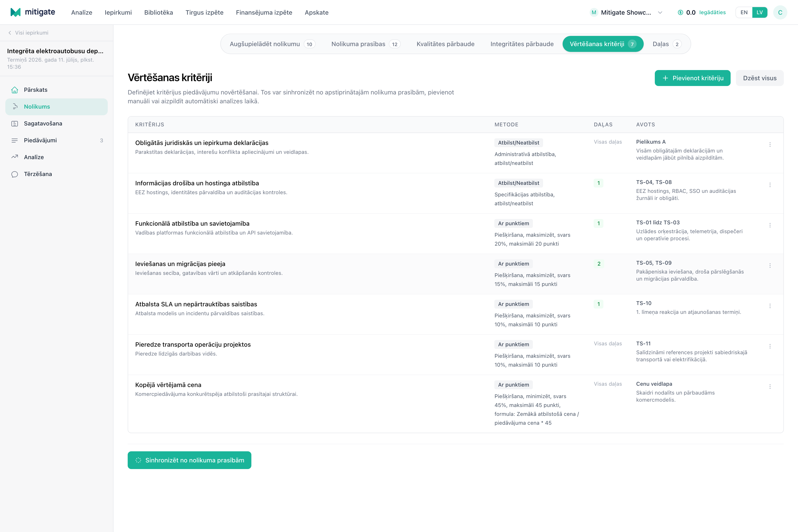The height and width of the screenshot is (532, 798).
Task: Click the TS-04, TS-08 source
Action: [x=654, y=182]
